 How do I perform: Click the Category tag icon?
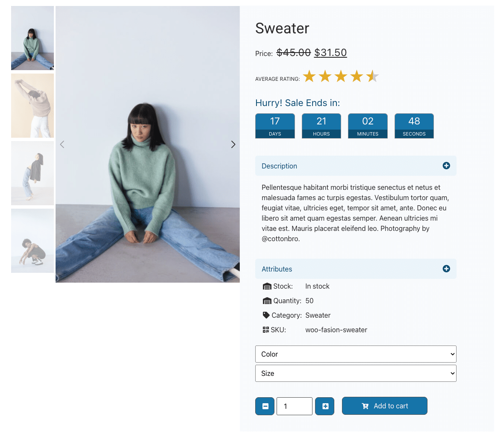(266, 315)
